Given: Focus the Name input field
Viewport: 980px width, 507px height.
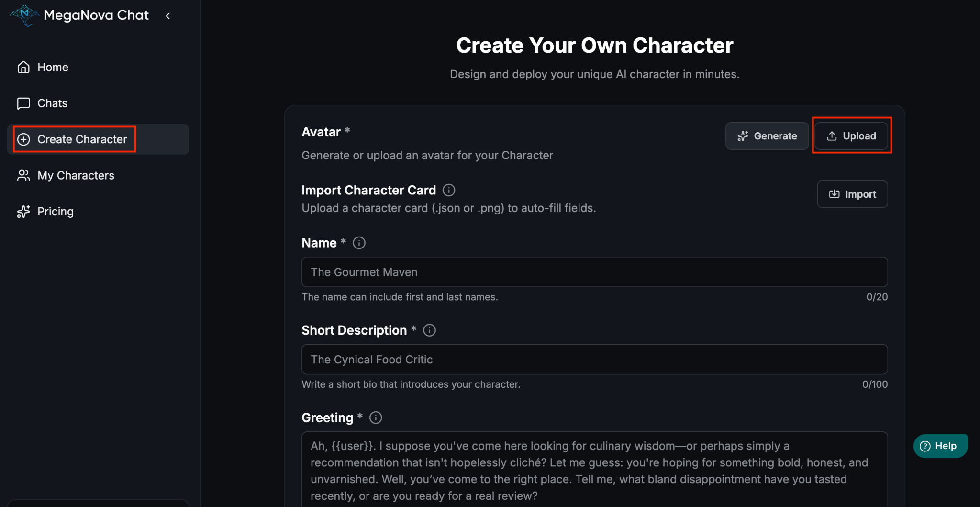Looking at the screenshot, I should 594,272.
